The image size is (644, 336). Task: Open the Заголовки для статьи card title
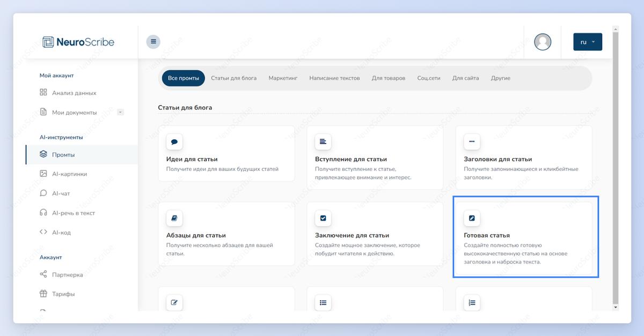pos(498,159)
